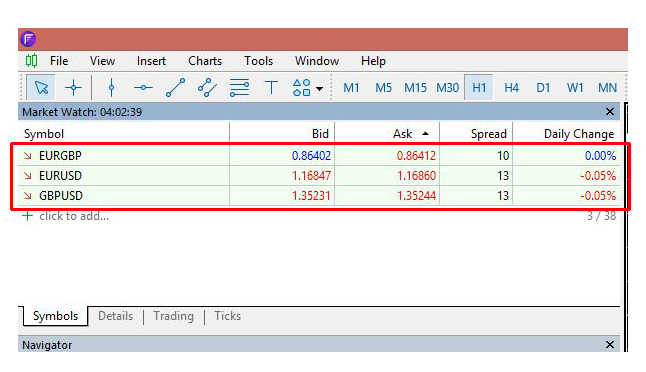This screenshot has width=646, height=372.
Task: Click the candlestick chart icon in menu bar
Action: coord(31,61)
